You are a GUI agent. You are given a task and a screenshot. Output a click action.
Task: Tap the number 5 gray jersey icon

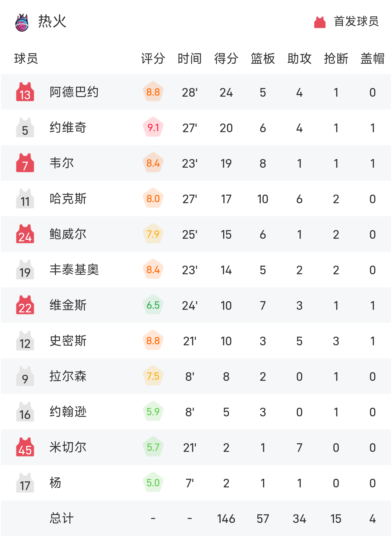[x=25, y=127]
